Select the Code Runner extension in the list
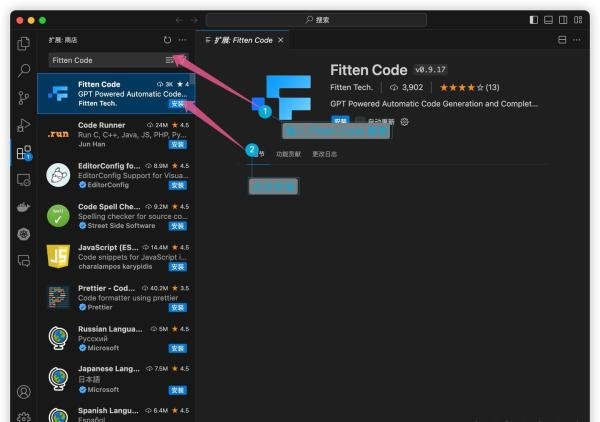600x422 pixels. [116, 134]
